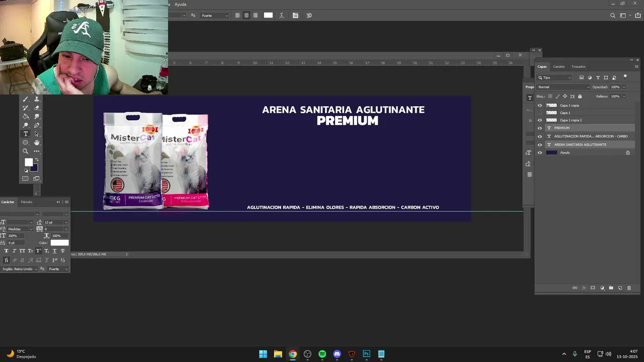
Task: Hide the Fondo background layer
Action: [x=540, y=153]
